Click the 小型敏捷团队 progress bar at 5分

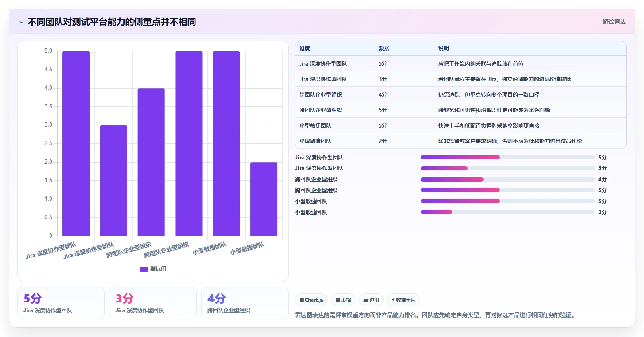507,201
